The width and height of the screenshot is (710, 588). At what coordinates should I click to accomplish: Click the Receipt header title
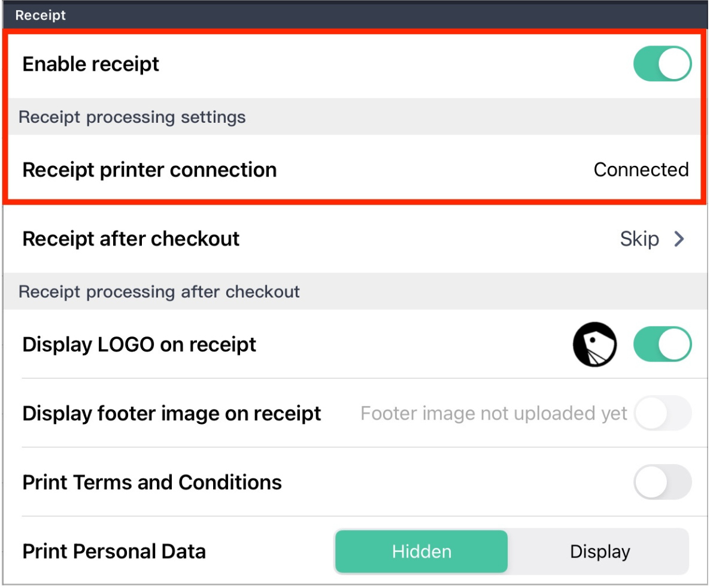40,15
